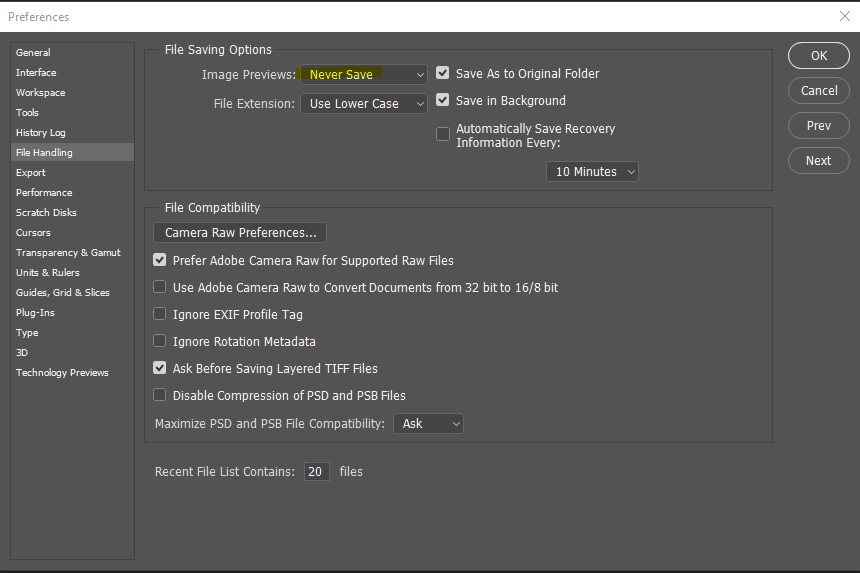Enable Ignore Rotation Metadata option
The image size is (860, 573).
[160, 341]
